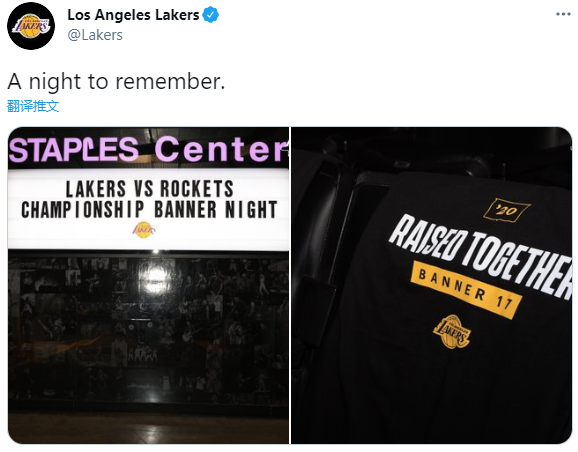578x452 pixels.
Task: Click the 翻译推文 translate tweet link
Action: pyautogui.click(x=33, y=106)
